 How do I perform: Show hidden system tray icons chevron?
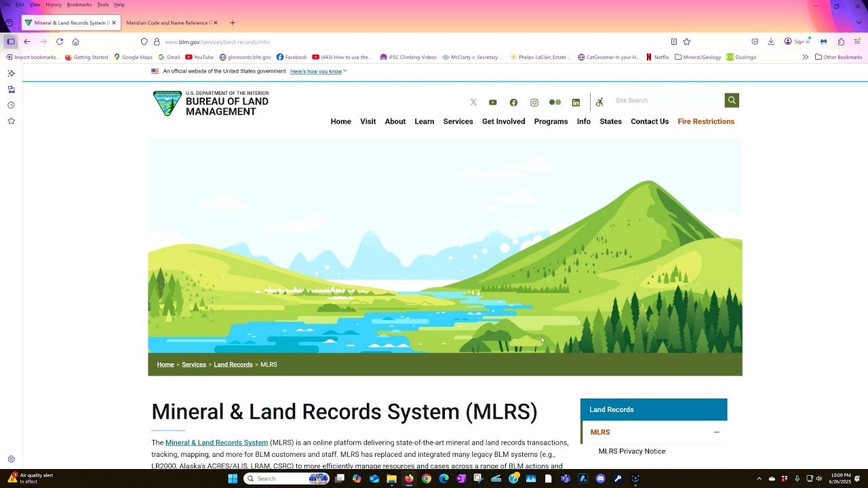(759, 479)
